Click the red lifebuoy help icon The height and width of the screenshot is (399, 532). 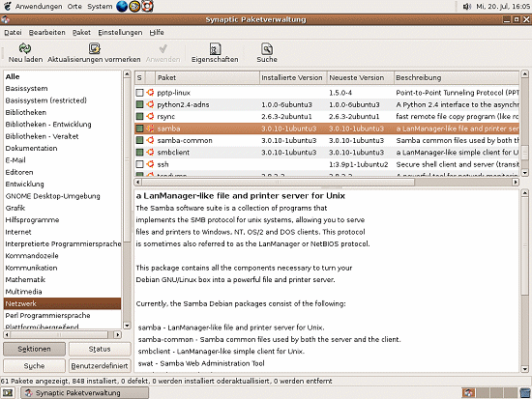click(x=147, y=6)
